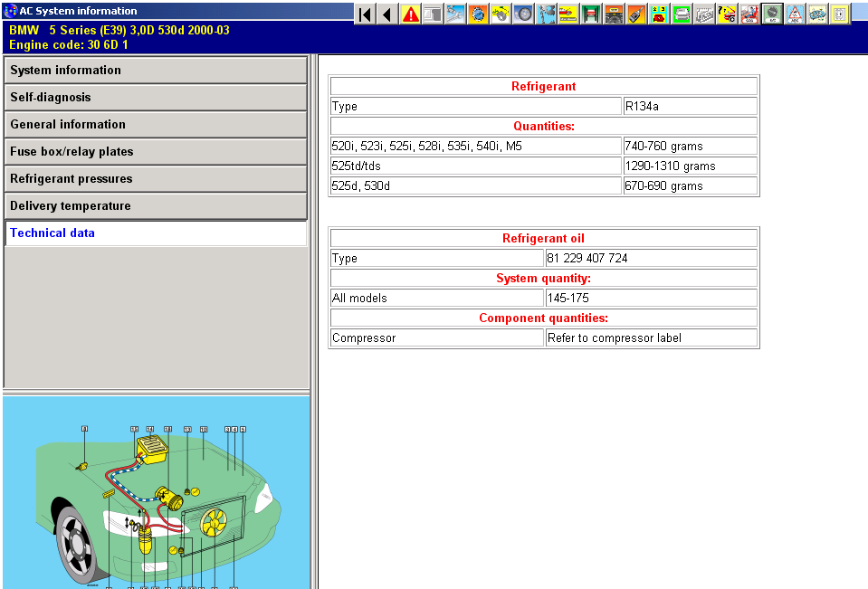View Refrigerant pressures
Screen dimensions: 868x589
pos(156,179)
